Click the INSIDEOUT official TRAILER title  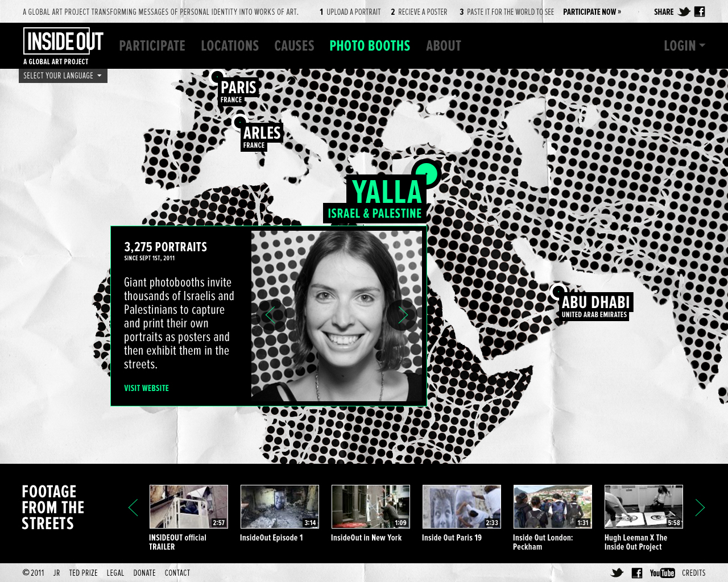[x=177, y=542]
